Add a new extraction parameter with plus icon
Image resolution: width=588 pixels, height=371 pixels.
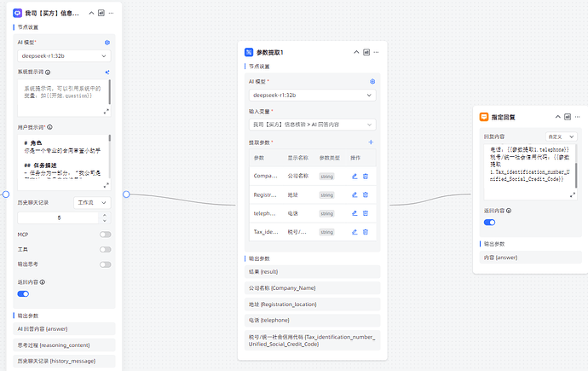pos(371,142)
